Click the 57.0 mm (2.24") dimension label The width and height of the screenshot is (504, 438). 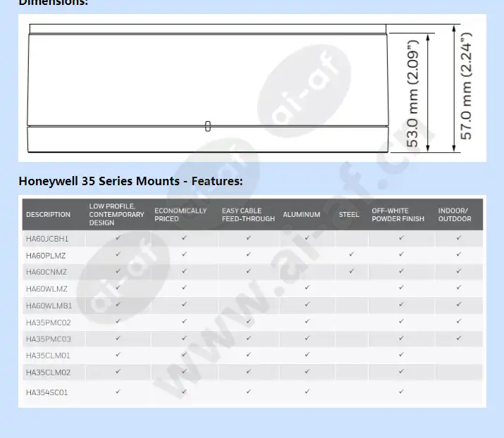[466, 86]
